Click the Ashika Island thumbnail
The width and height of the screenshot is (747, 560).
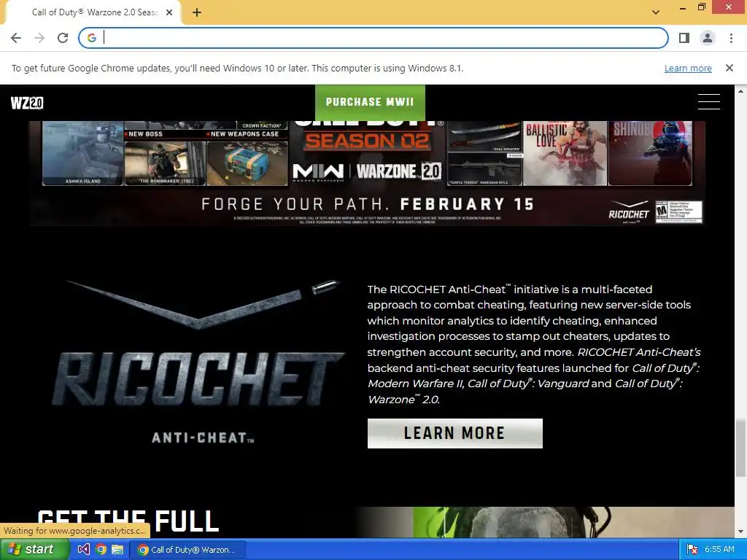82,153
